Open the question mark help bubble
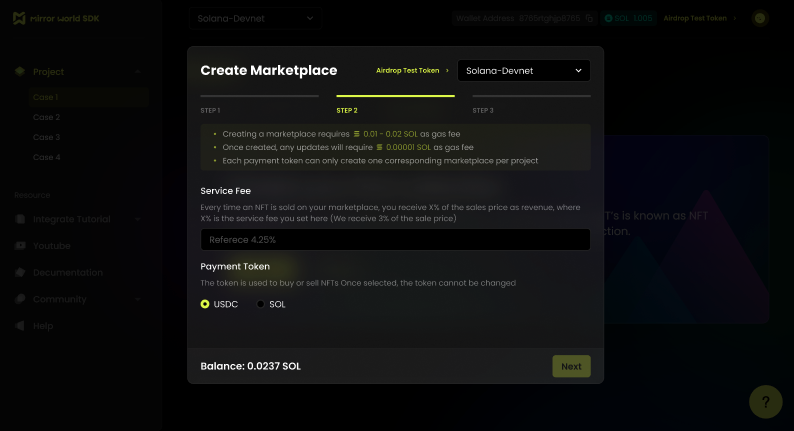Viewport: 794px width, 431px height. pyautogui.click(x=766, y=402)
